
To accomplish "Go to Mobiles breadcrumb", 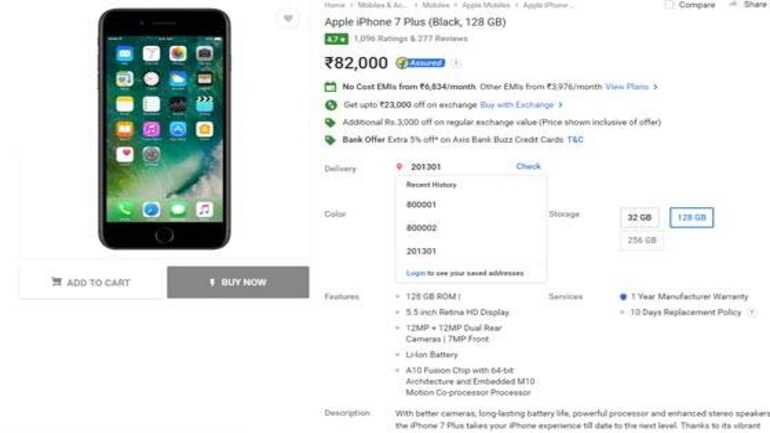I will pyautogui.click(x=436, y=5).
